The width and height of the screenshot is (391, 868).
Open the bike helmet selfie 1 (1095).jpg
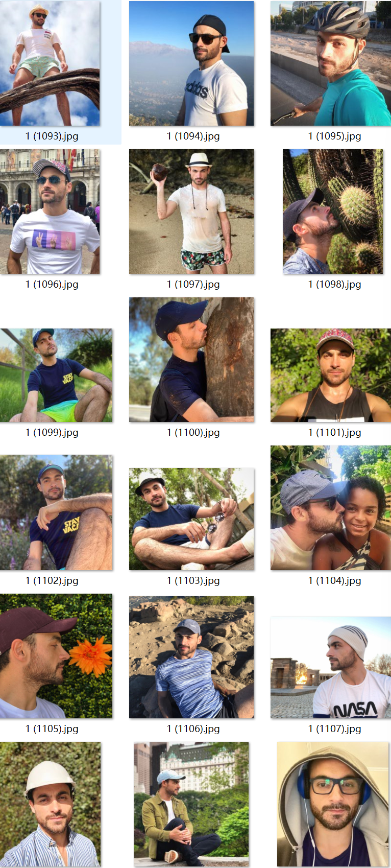[x=331, y=63]
